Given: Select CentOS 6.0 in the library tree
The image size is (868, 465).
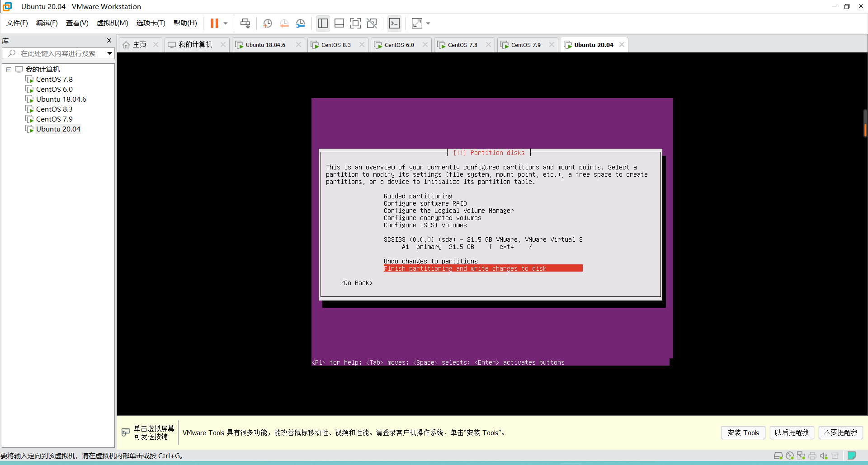Looking at the screenshot, I should (x=54, y=89).
